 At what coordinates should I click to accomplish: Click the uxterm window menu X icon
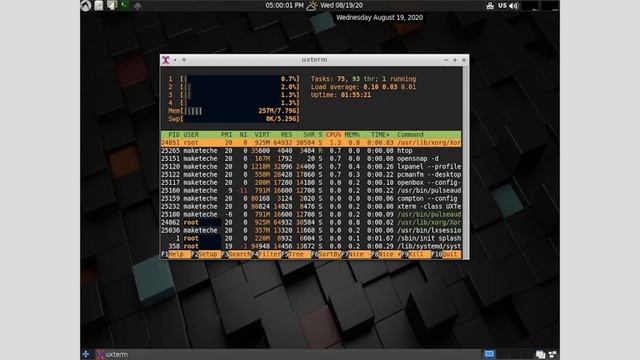(166, 60)
